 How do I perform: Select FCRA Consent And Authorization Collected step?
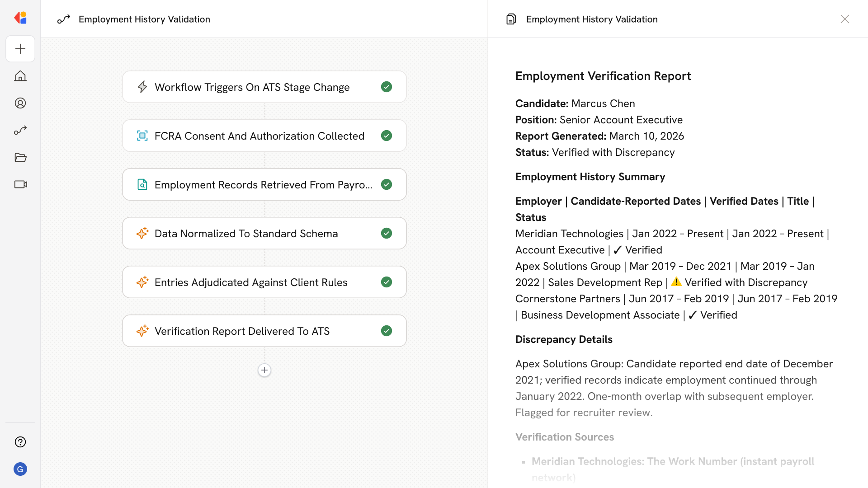[259, 136]
